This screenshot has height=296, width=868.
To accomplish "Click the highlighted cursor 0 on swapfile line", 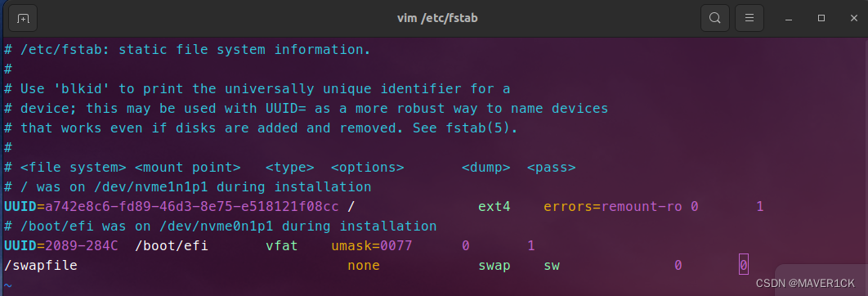I will (744, 266).
